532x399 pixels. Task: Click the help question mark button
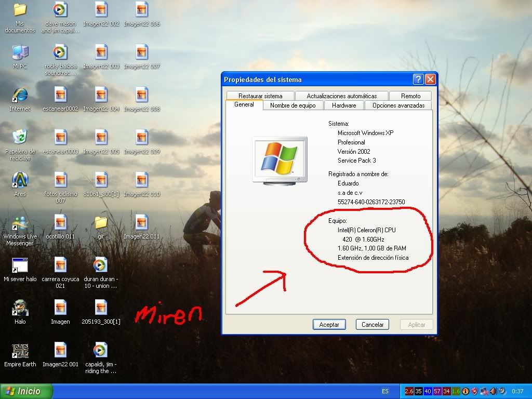pos(418,79)
